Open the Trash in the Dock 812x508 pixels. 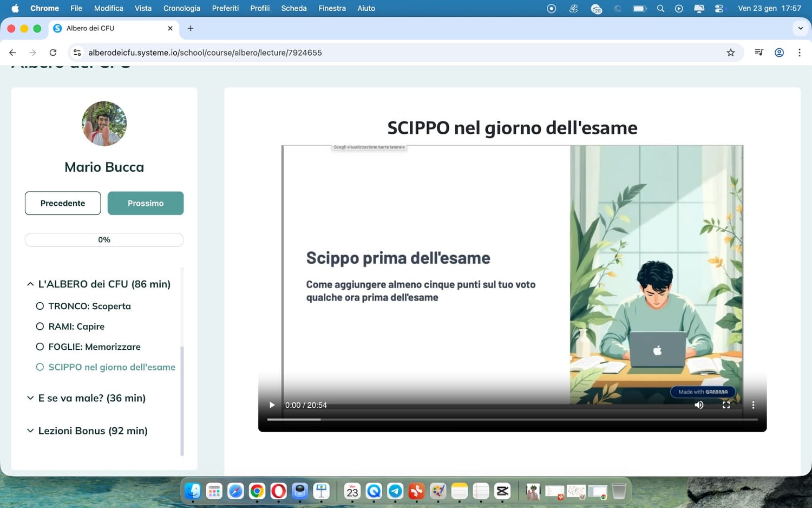(x=619, y=491)
